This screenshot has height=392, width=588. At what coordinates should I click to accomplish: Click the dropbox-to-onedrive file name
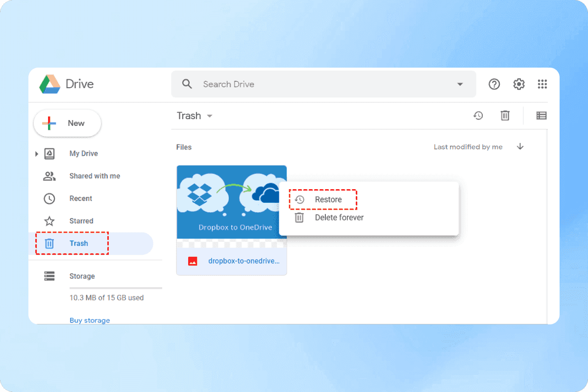(x=244, y=261)
